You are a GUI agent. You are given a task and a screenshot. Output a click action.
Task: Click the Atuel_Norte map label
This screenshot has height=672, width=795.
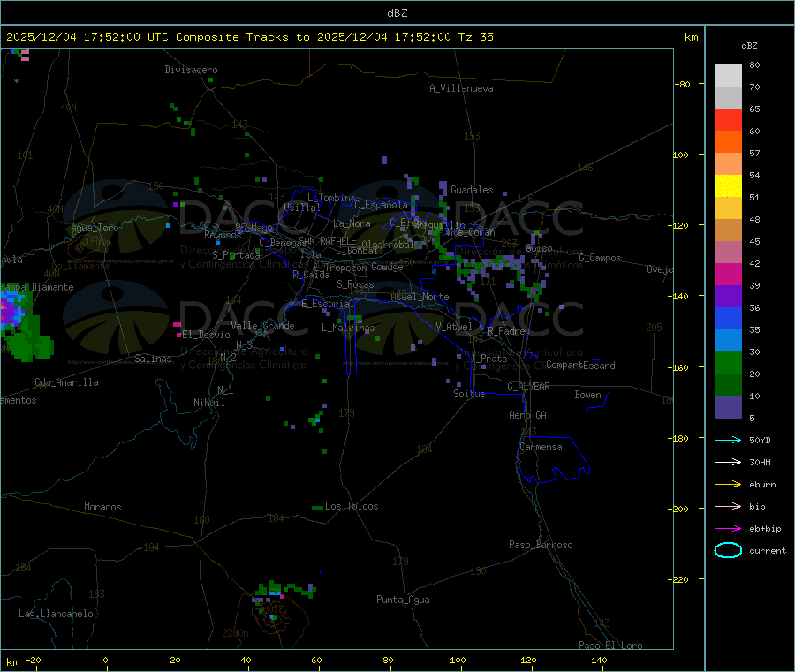click(420, 297)
